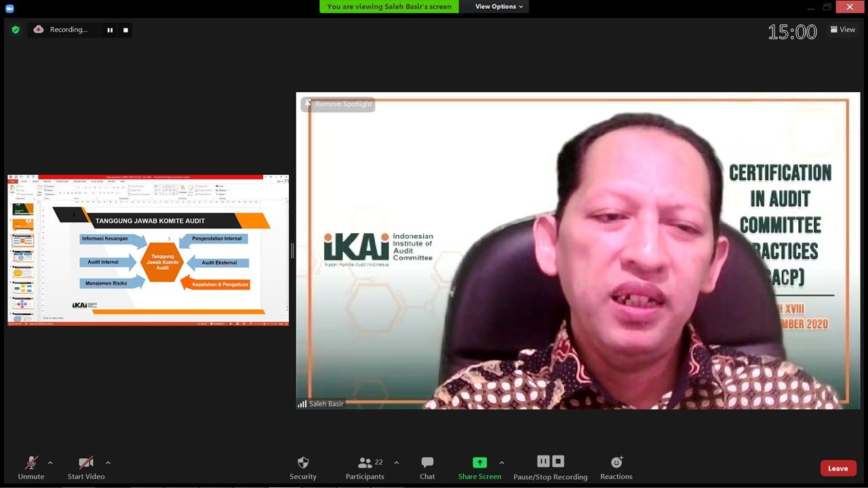The image size is (868, 488).
Task: Expand the share options caret next to Share Screen
Action: [502, 463]
